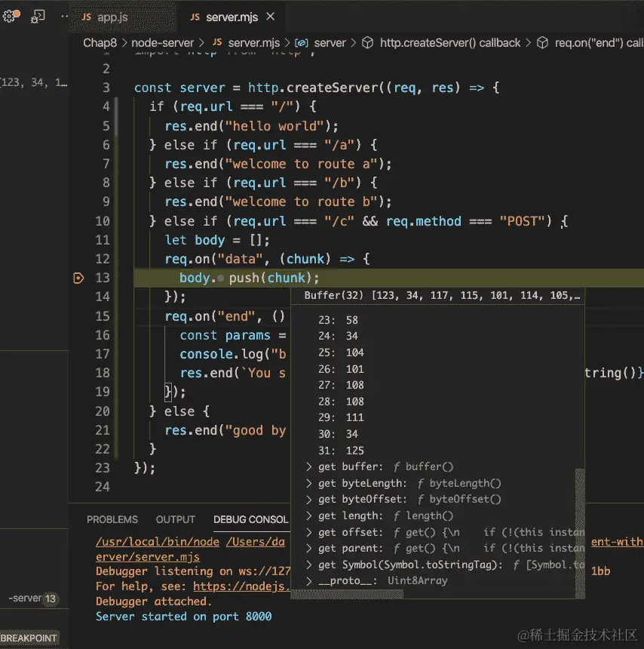The width and height of the screenshot is (644, 649).
Task: Click the server.mjs breadcrumb file entry
Action: [246, 42]
